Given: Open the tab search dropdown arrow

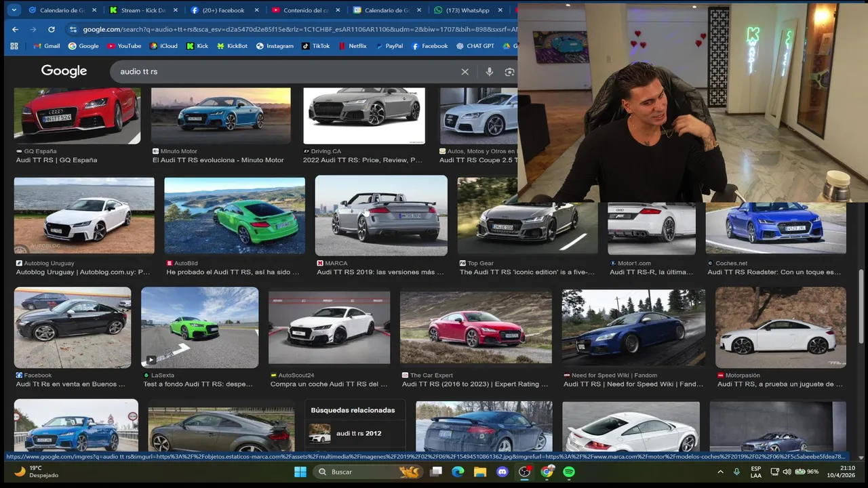Looking at the screenshot, I should coord(14,10).
